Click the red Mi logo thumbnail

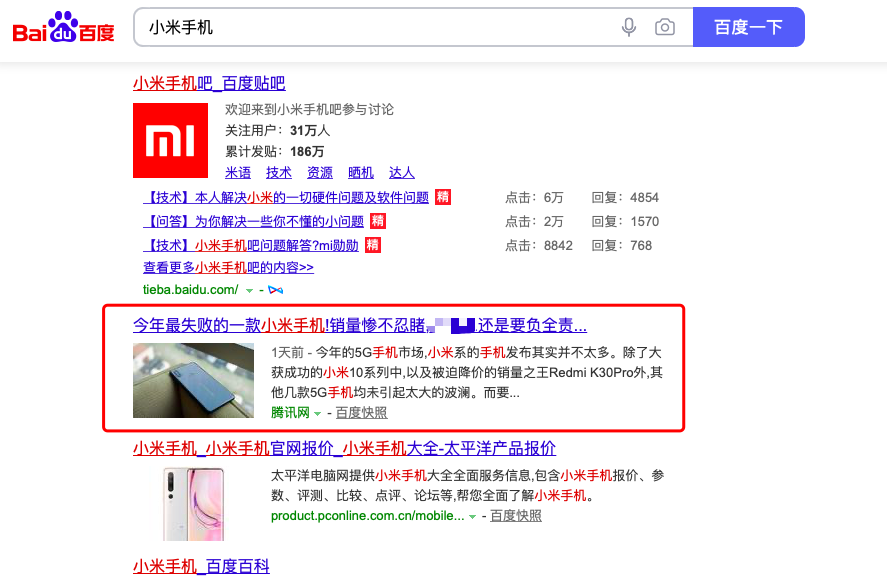170,140
